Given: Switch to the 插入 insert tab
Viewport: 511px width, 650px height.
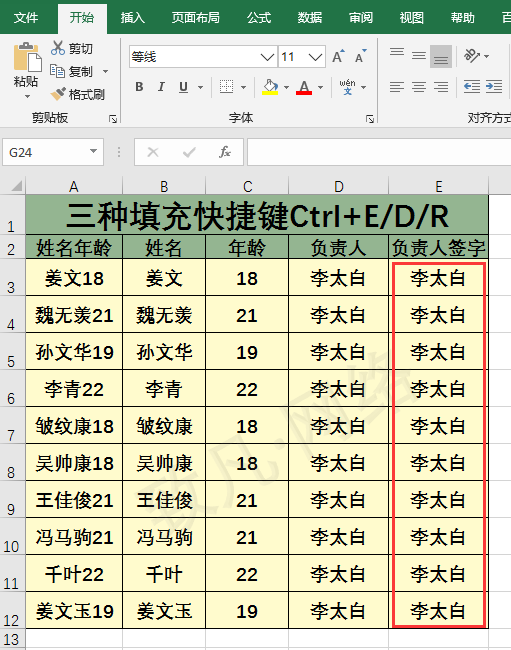Looking at the screenshot, I should (x=132, y=17).
